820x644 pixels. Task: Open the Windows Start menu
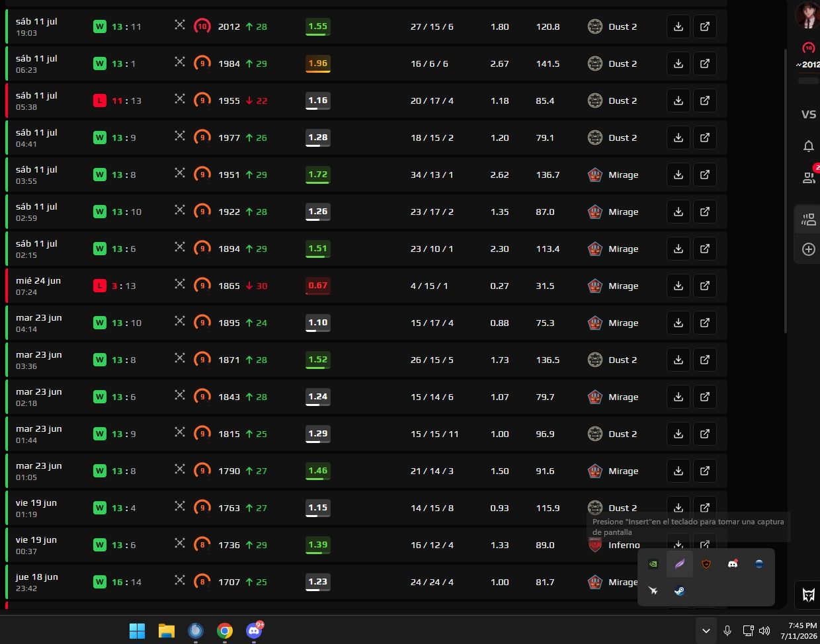[x=137, y=631]
